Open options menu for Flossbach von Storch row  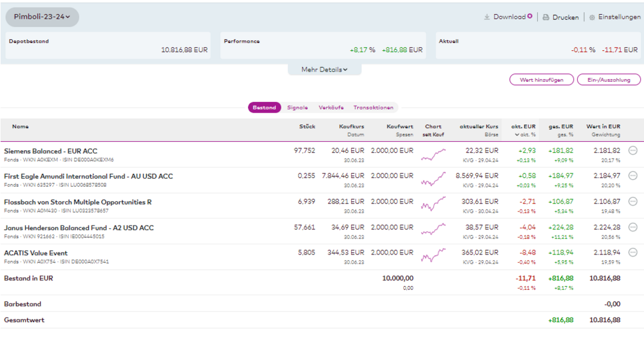click(x=632, y=202)
